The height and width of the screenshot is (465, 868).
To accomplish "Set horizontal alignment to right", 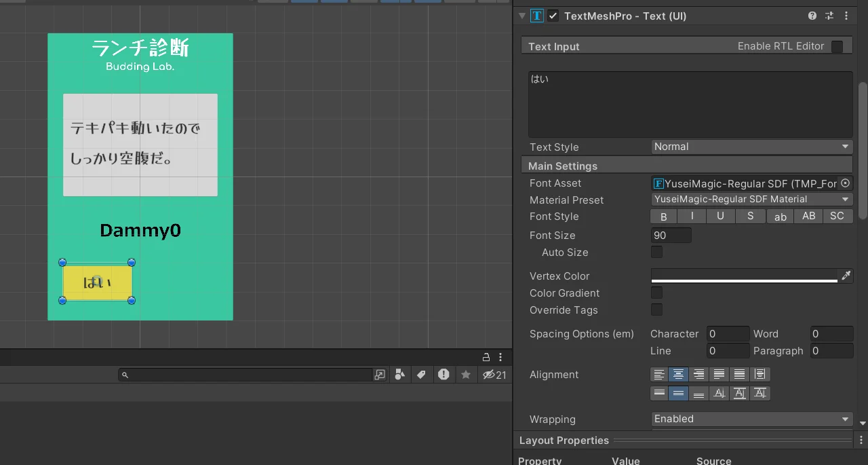I will [698, 374].
